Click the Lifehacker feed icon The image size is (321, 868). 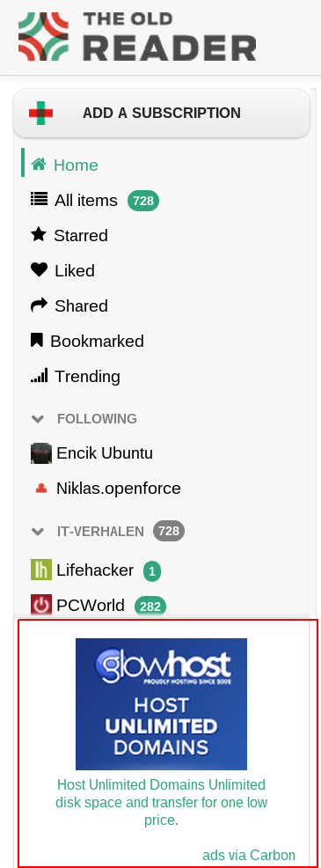tap(41, 570)
